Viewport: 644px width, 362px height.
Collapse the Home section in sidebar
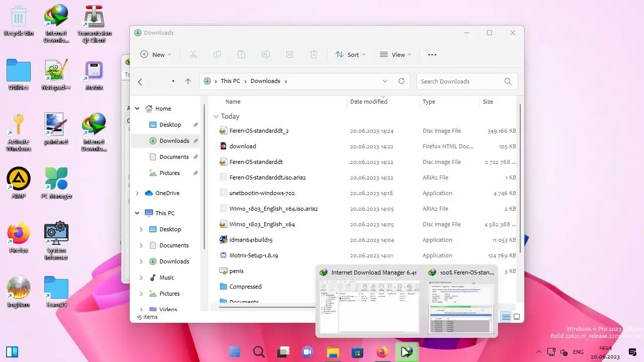137,109
